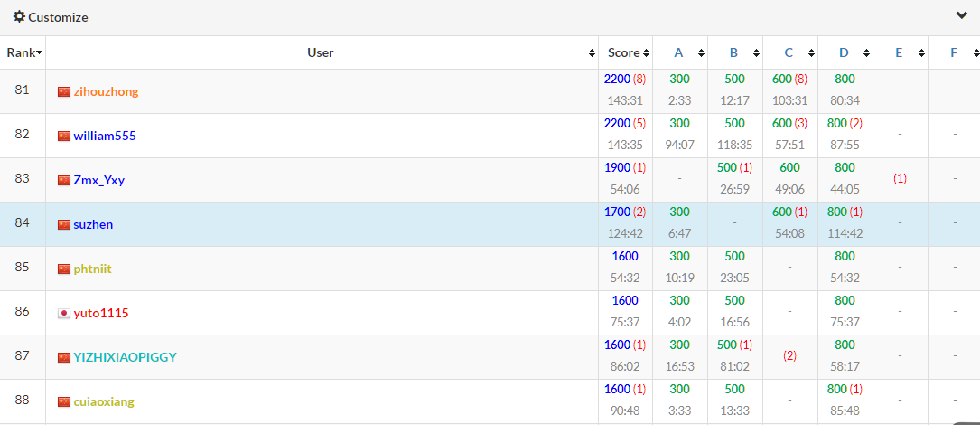
Task: Open problem D link in header
Action: [x=844, y=52]
